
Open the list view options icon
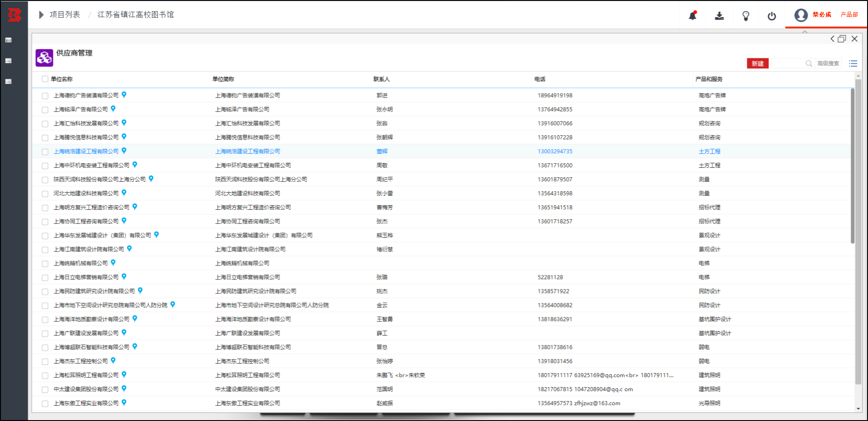tap(853, 64)
